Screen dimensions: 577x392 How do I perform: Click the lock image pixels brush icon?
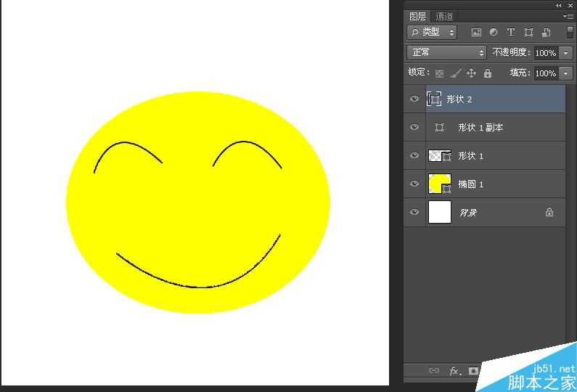pos(455,73)
